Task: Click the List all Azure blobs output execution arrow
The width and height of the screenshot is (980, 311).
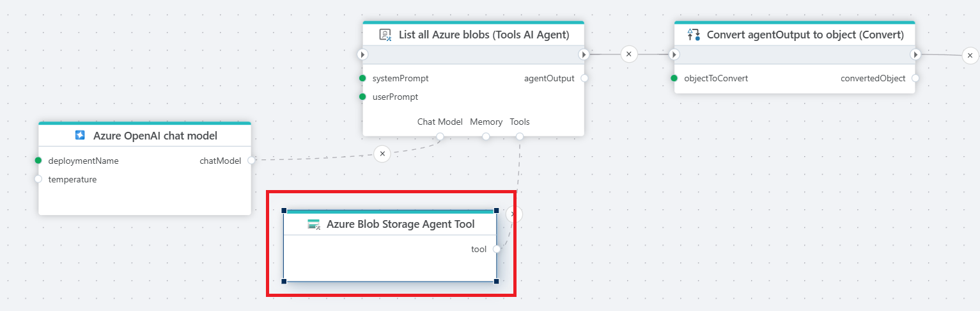Action: pyautogui.click(x=584, y=54)
